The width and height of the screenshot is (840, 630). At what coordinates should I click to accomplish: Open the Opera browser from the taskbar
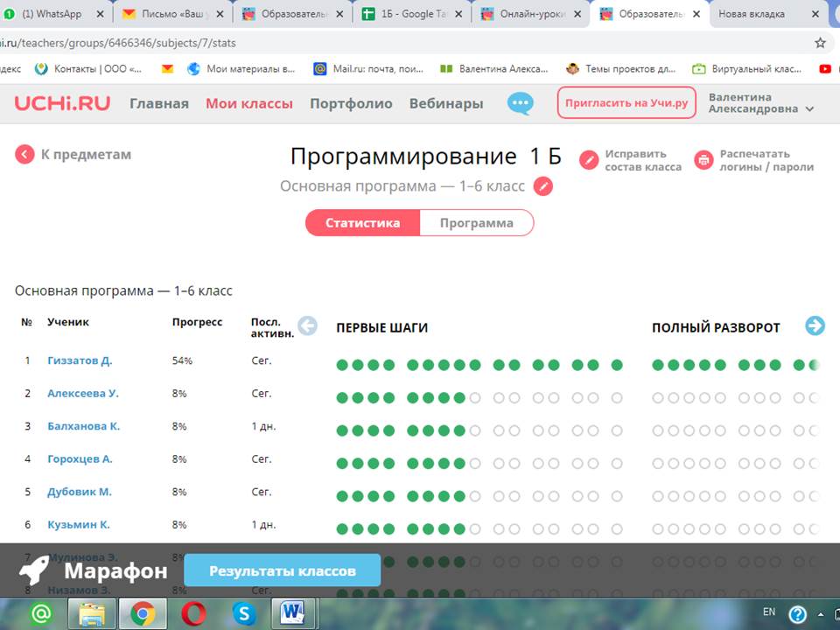tap(193, 613)
